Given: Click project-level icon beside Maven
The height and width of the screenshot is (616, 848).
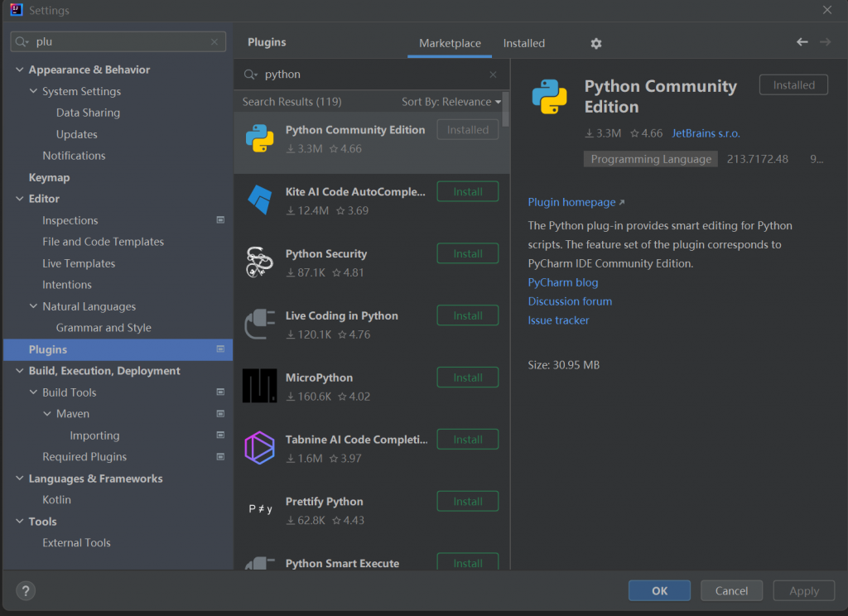Looking at the screenshot, I should coord(220,414).
